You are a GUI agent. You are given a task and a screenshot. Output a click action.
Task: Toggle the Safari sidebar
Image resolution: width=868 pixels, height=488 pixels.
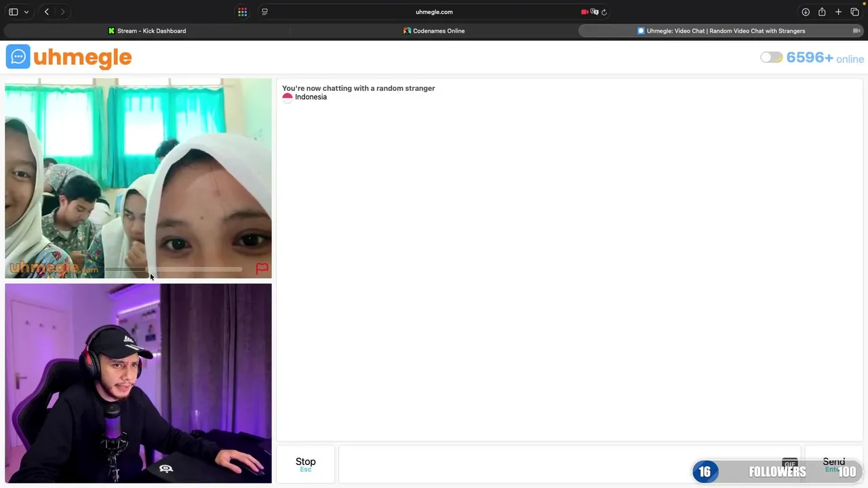13,12
